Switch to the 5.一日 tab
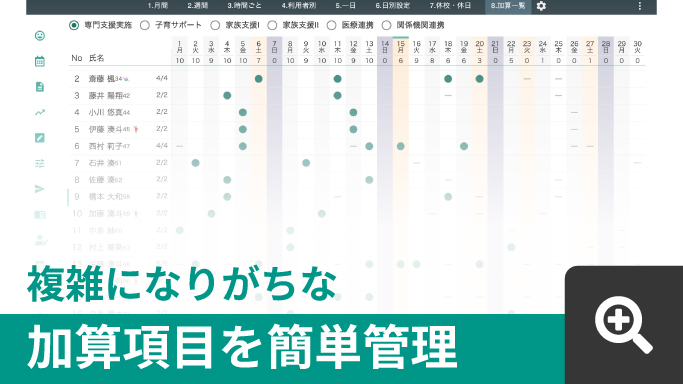Image resolution: width=683 pixels, height=384 pixels. coord(345,6)
